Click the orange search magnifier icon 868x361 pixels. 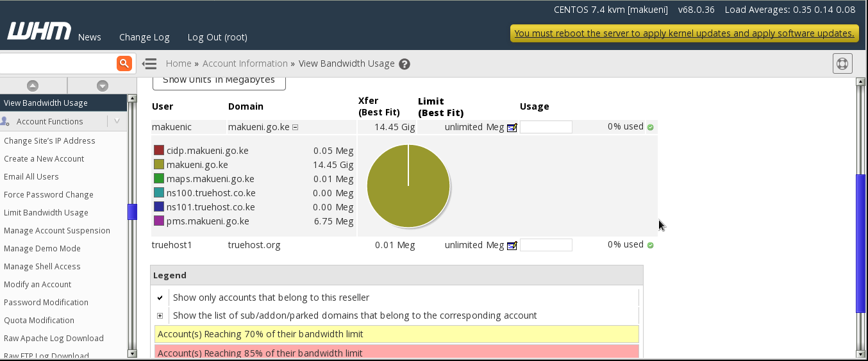click(x=124, y=63)
